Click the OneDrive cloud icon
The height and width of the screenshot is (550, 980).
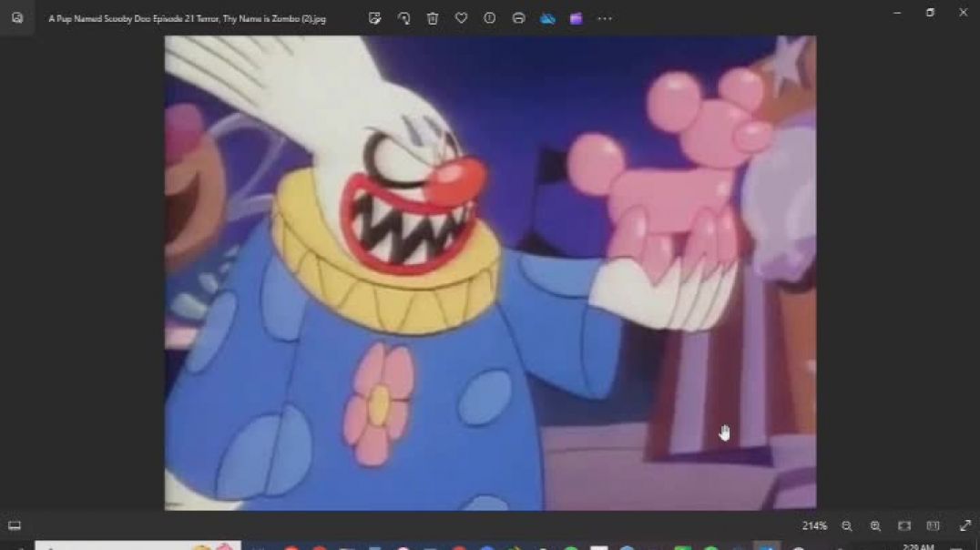(x=547, y=19)
